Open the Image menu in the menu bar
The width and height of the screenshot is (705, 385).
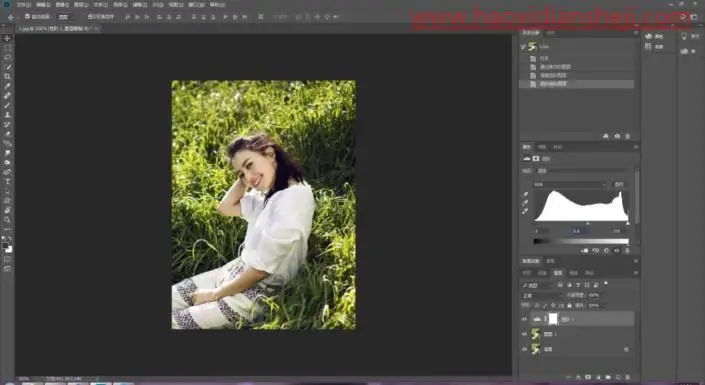pos(62,4)
